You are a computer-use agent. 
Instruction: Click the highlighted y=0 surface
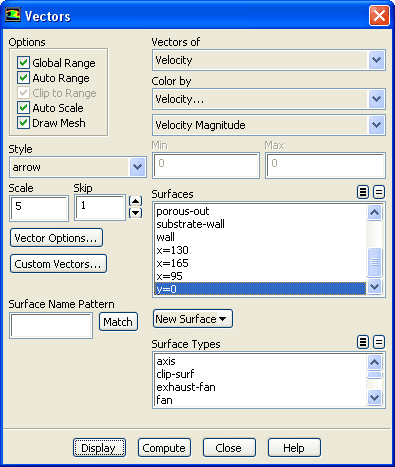tap(260, 289)
